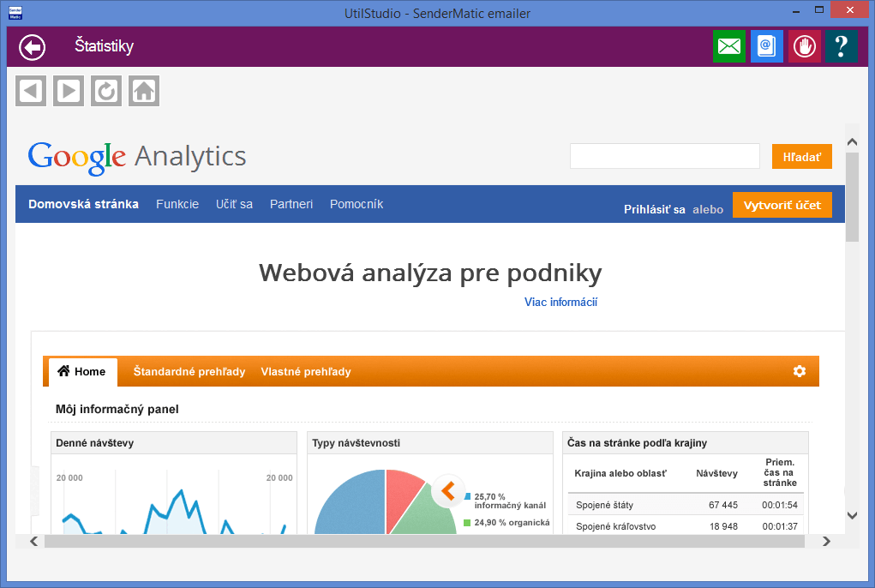This screenshot has width=875, height=588.
Task: Click the Google Analytics logo
Action: 137,157
